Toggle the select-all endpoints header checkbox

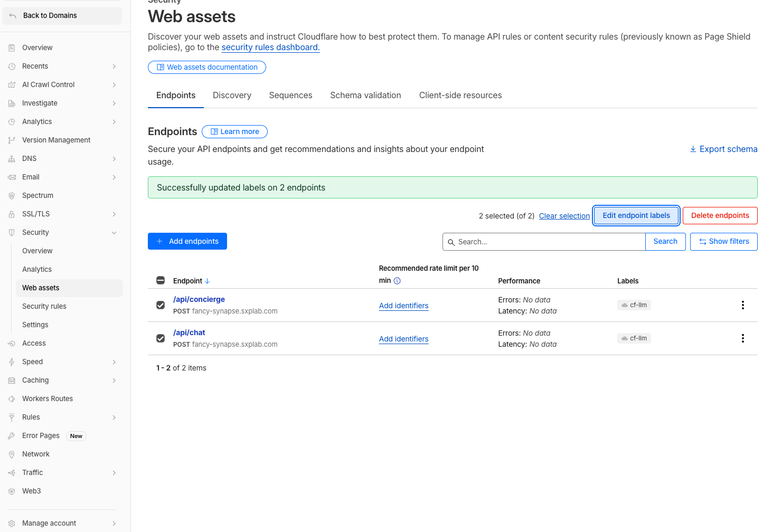click(x=161, y=280)
